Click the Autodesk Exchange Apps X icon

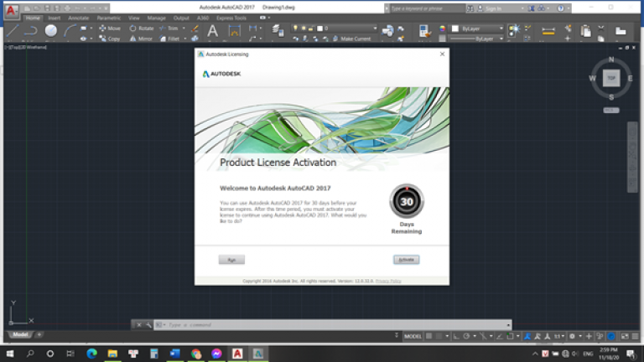532,8
